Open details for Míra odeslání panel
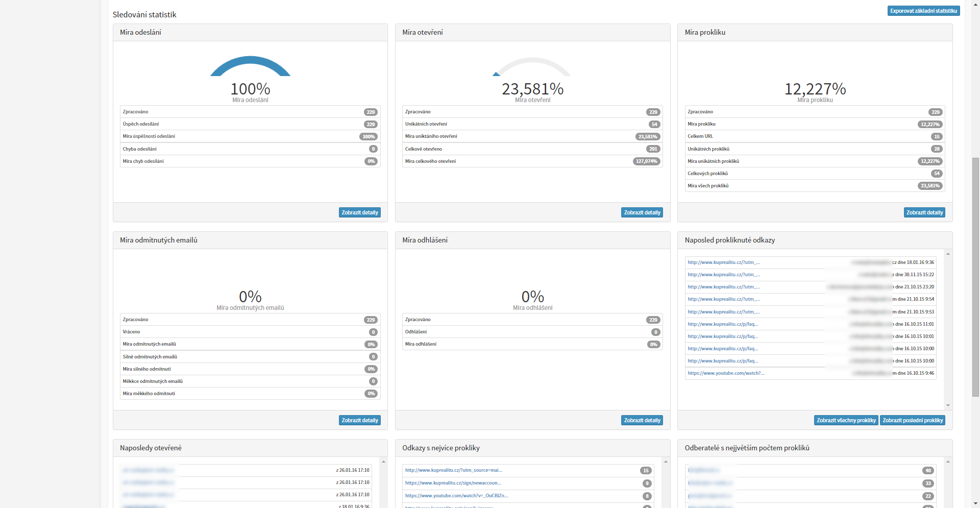This screenshot has width=980, height=508. [x=359, y=212]
